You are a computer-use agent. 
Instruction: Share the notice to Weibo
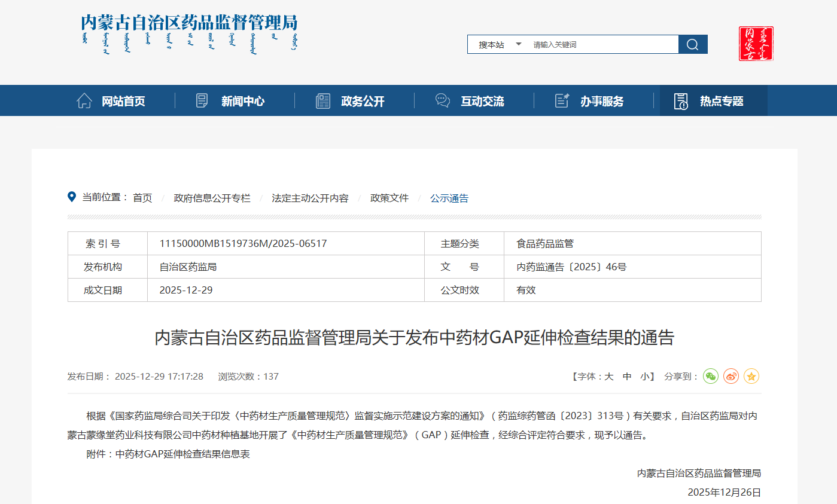[731, 376]
